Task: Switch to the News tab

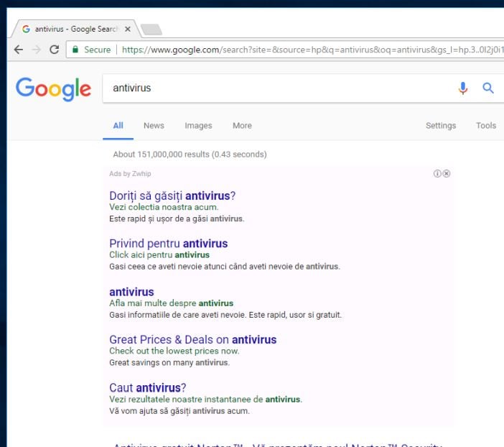Action: click(x=154, y=126)
